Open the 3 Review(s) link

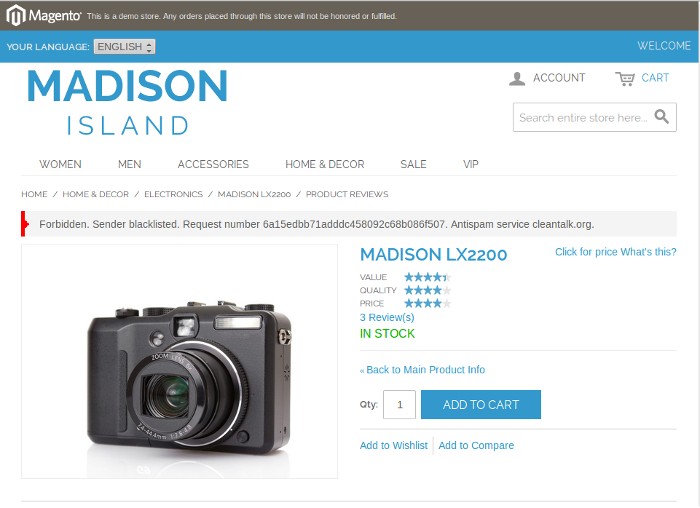click(387, 317)
